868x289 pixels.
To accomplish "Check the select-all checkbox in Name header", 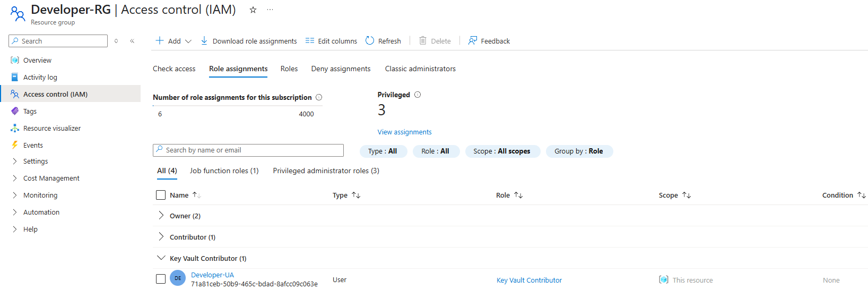I will pyautogui.click(x=161, y=195).
